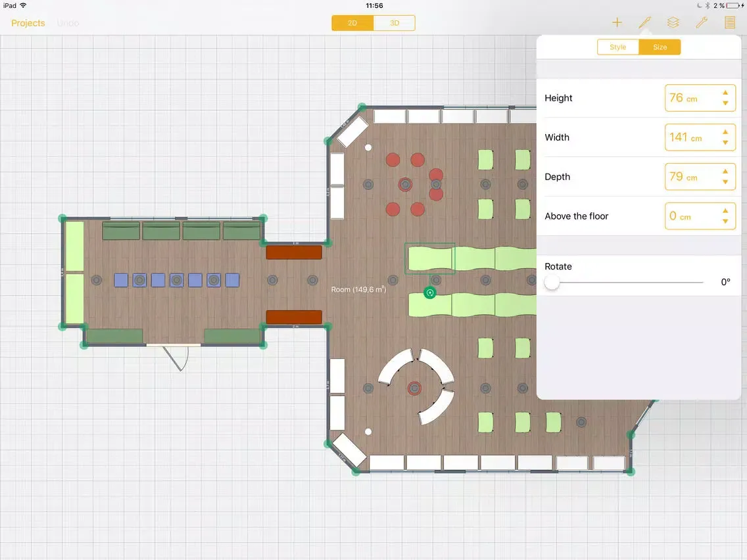Select the first dark green sofa on top wall
747x560 pixels.
coord(121,231)
